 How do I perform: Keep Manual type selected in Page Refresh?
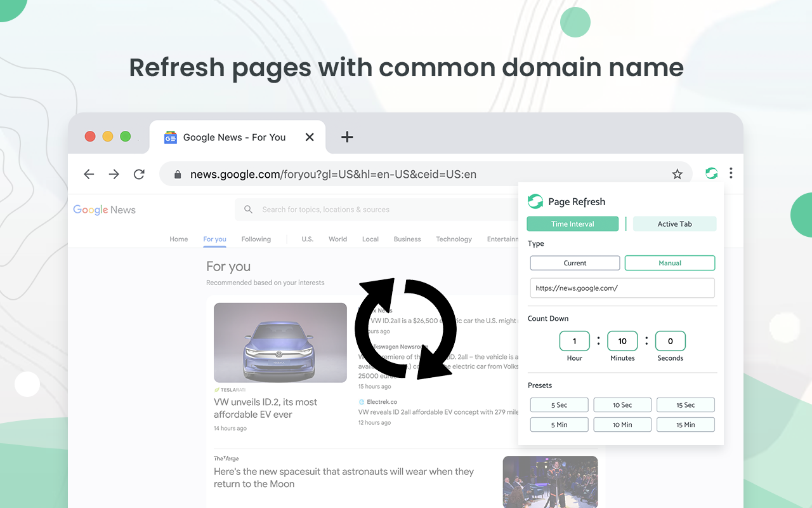670,262
